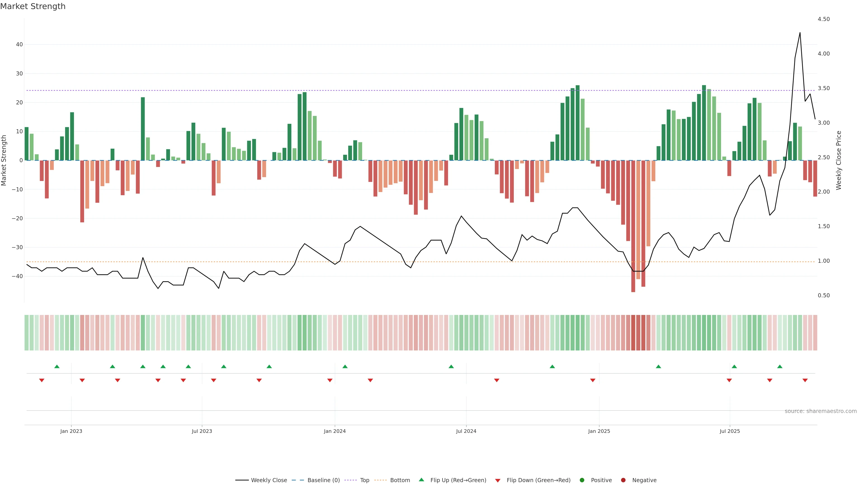
Task: Click the Weekly Close Price axis title
Action: (839, 160)
